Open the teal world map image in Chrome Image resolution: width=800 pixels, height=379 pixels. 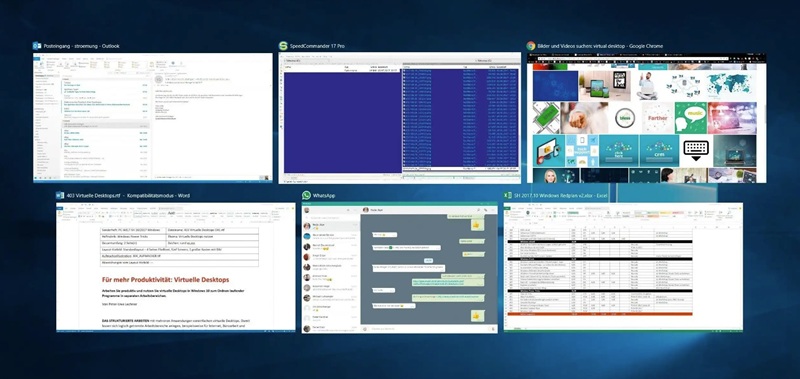(x=729, y=85)
